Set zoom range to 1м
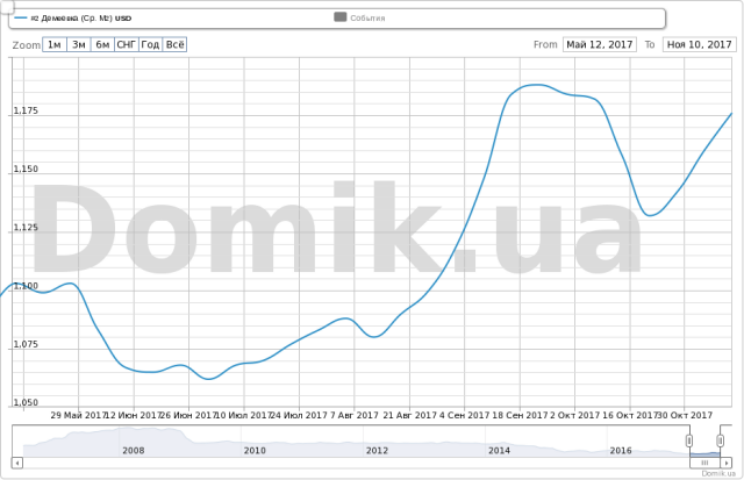This screenshot has width=744, height=480. point(55,45)
